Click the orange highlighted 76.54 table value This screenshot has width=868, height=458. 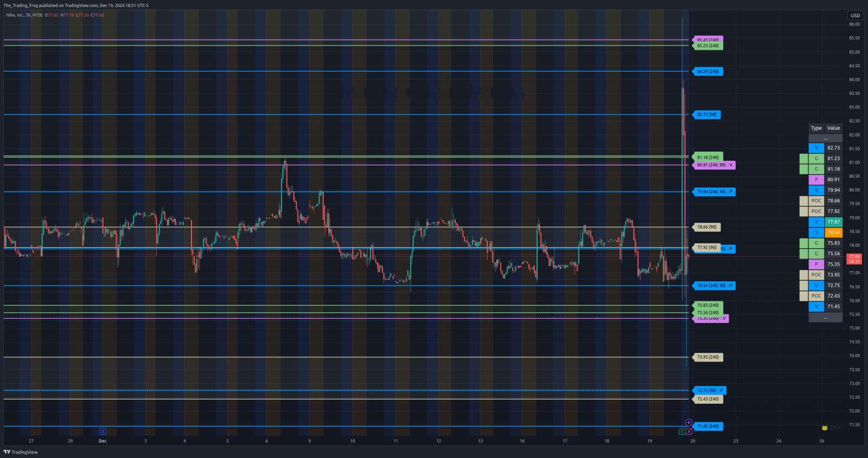[834, 233]
